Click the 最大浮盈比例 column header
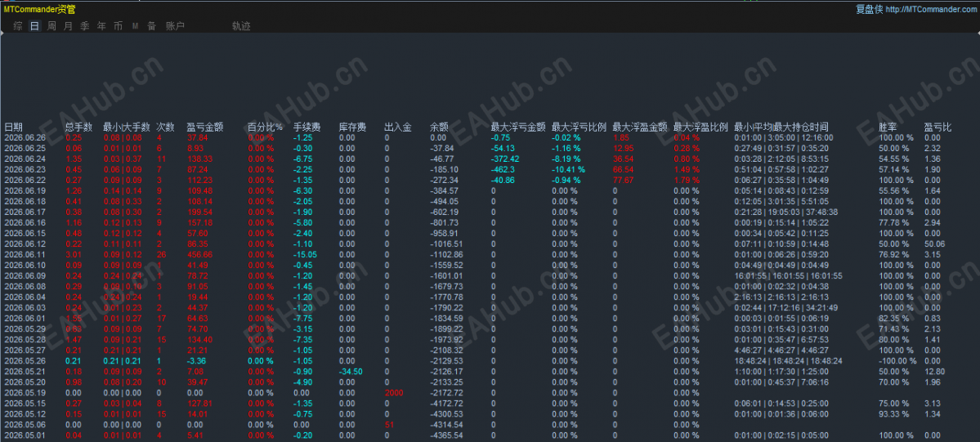The height and width of the screenshot is (442, 980). (701, 127)
